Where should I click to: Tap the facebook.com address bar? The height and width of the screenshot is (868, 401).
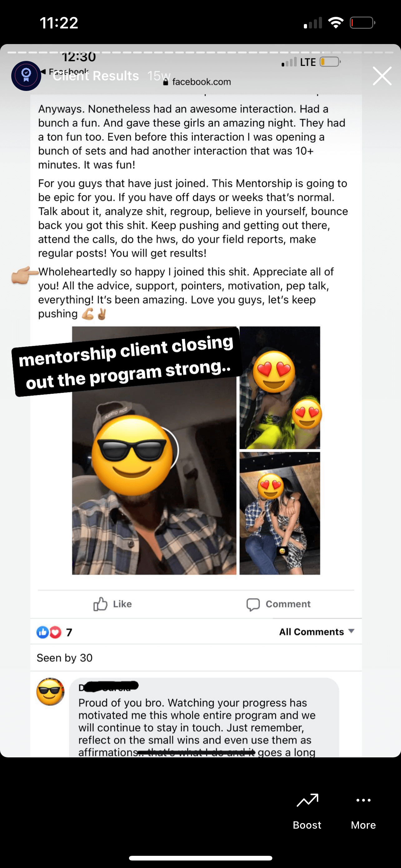[x=197, y=82]
